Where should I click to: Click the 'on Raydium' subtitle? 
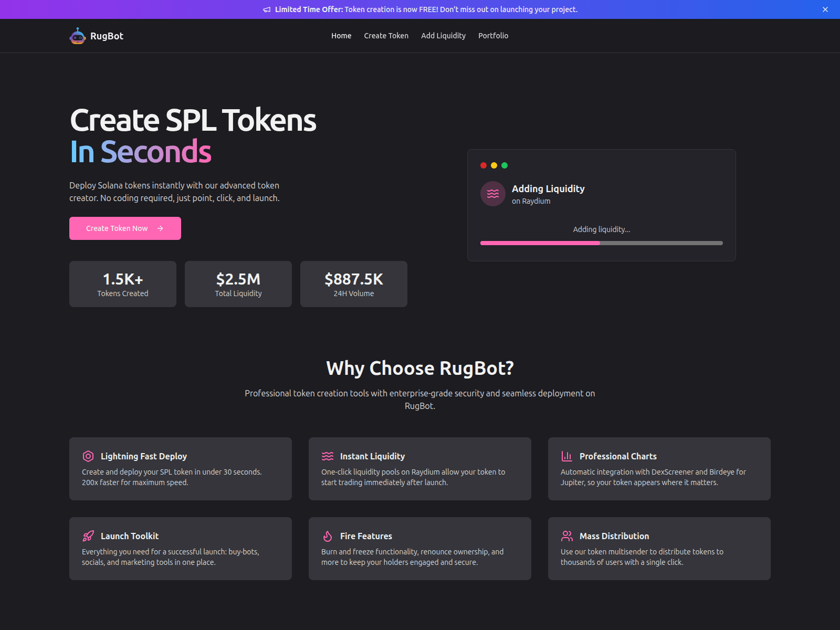[531, 201]
